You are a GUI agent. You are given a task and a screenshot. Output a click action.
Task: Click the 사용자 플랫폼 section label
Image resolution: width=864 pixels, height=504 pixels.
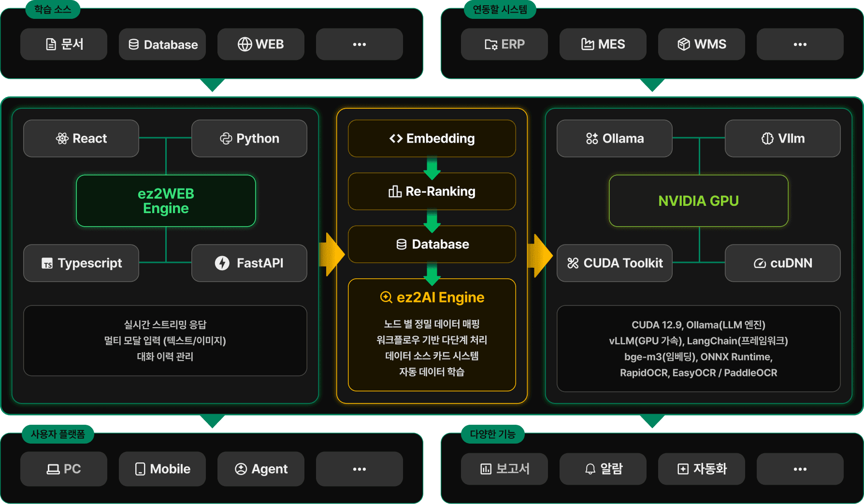pos(58,434)
